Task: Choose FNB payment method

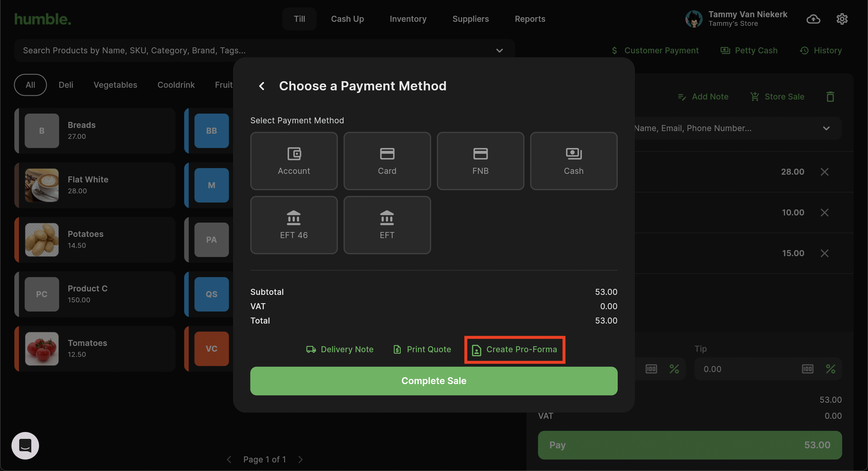Action: point(480,161)
